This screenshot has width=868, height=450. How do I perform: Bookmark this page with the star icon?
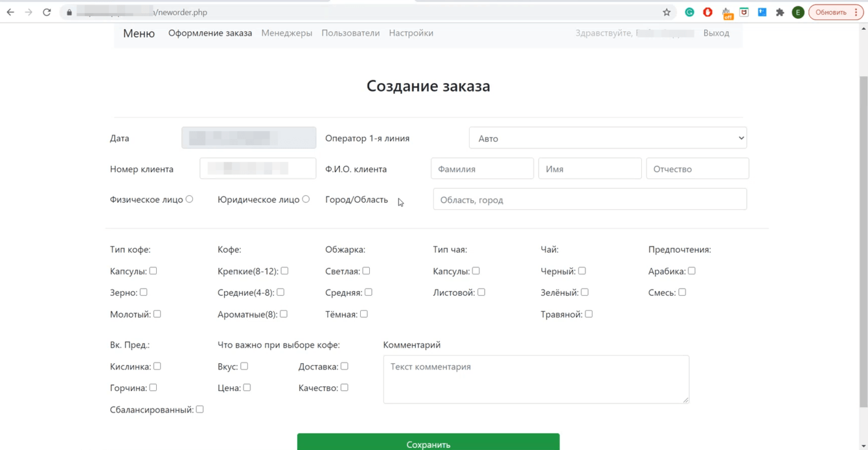(667, 12)
